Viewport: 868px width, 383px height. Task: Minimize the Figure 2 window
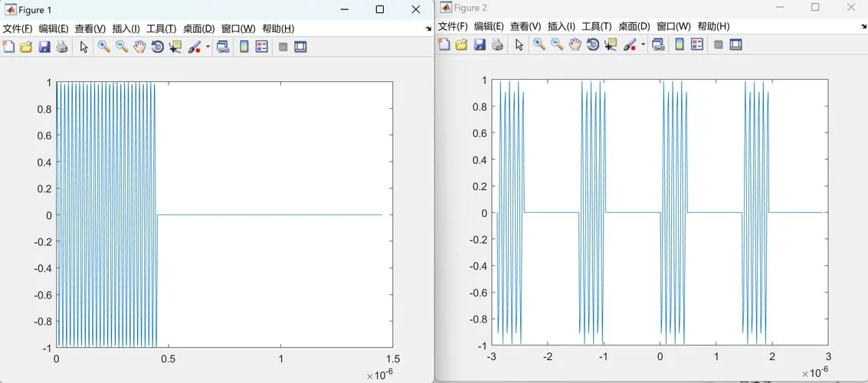pyautogui.click(x=779, y=7)
